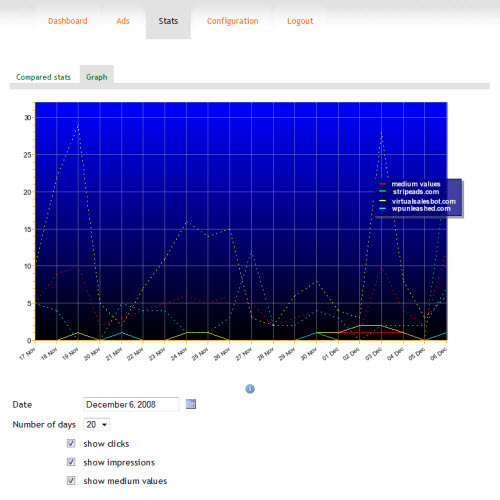The height and width of the screenshot is (500, 500).
Task: Click the 03 Dec axis label
Action: [x=373, y=354]
